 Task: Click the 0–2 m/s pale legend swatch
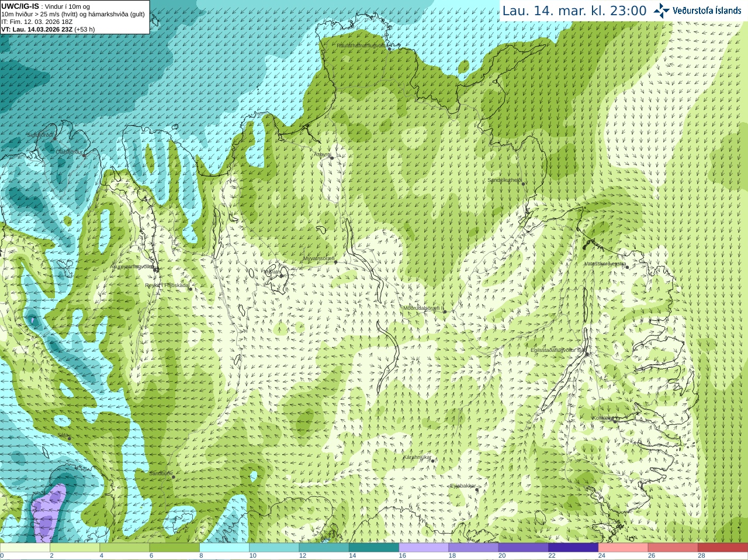[25, 548]
